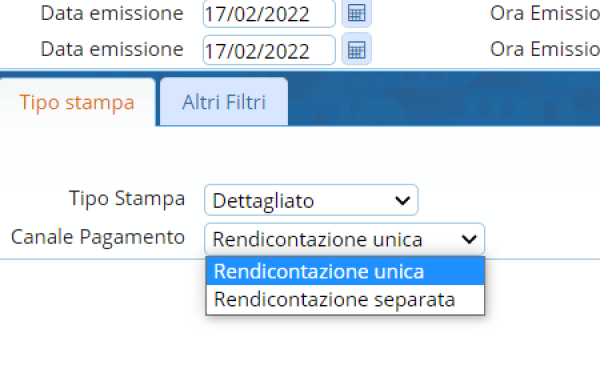Image resolution: width=600 pixels, height=373 pixels.
Task: Switch to the Tipo stampa tab
Action: coord(77,102)
